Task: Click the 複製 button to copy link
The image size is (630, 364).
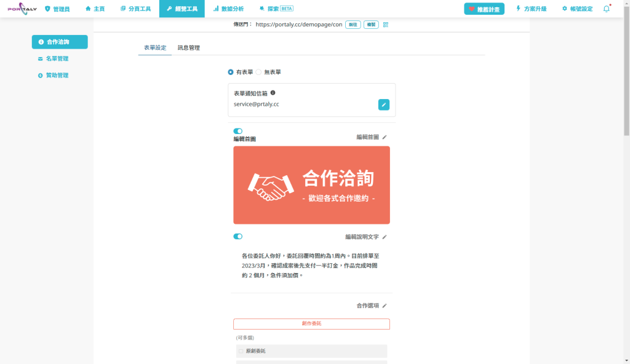Action: click(x=371, y=25)
